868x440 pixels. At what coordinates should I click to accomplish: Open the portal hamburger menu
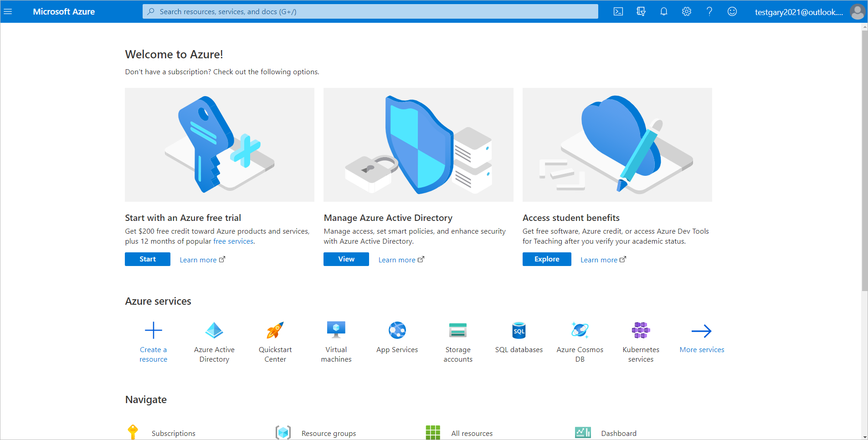pos(8,11)
